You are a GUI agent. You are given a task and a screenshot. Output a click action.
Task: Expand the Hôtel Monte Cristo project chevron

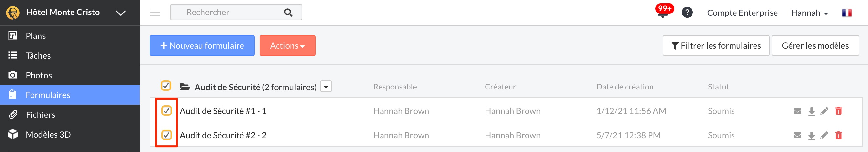point(121,13)
